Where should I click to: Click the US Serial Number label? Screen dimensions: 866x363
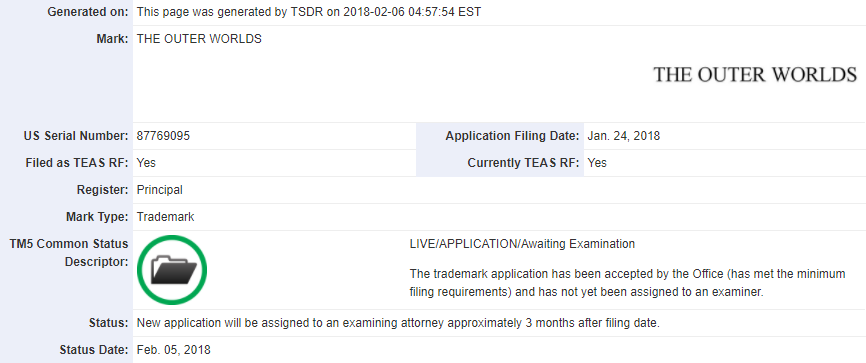point(76,136)
